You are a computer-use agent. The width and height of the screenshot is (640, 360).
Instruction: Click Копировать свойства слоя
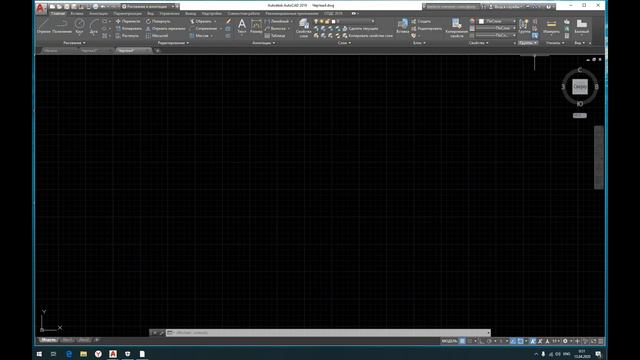367,36
